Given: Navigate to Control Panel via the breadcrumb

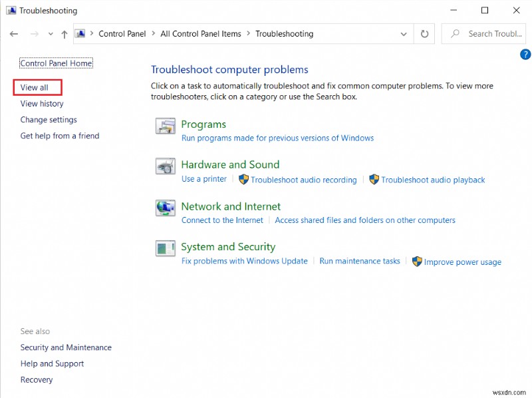Looking at the screenshot, I should tap(122, 33).
